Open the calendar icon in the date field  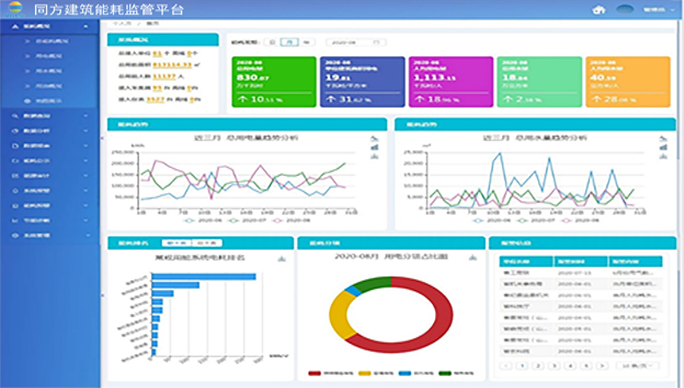376,42
